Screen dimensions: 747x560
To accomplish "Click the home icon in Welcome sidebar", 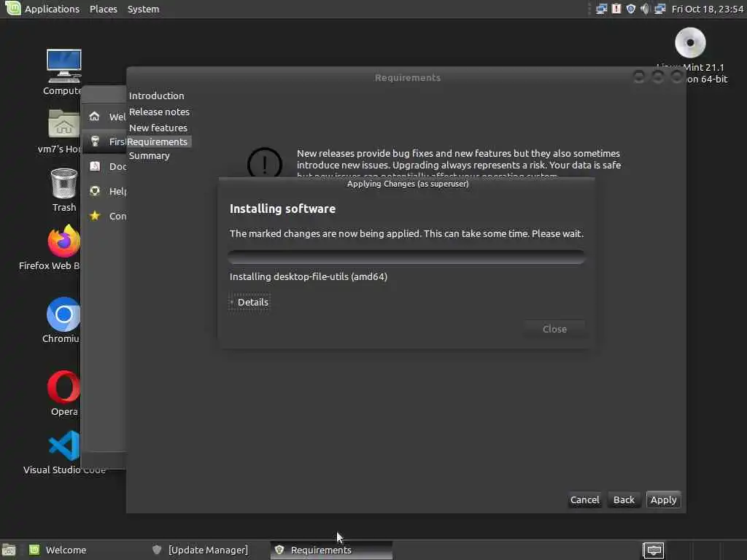I will (x=95, y=116).
